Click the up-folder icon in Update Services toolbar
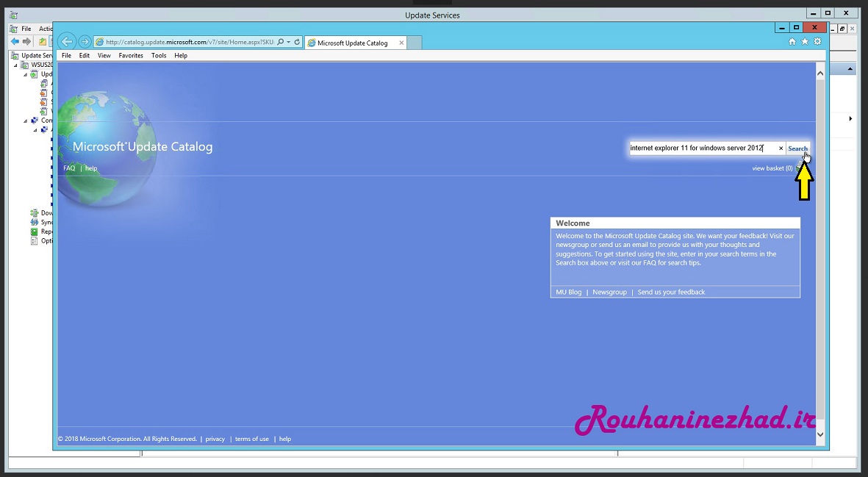The width and height of the screenshot is (868, 477). 43,41
